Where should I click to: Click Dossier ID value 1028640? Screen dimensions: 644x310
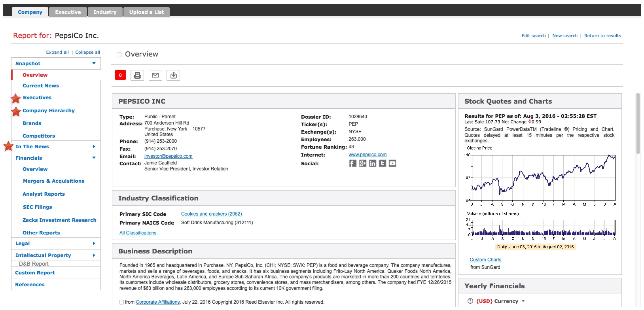[358, 117]
